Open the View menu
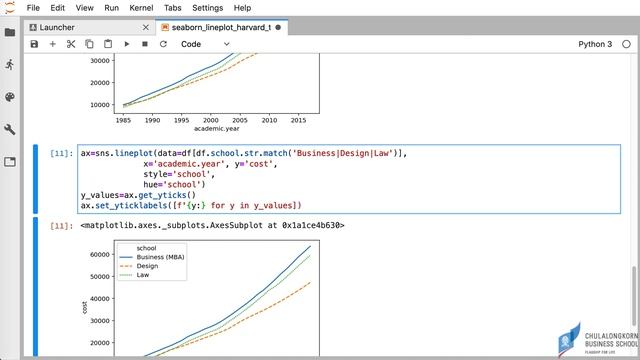 84,8
